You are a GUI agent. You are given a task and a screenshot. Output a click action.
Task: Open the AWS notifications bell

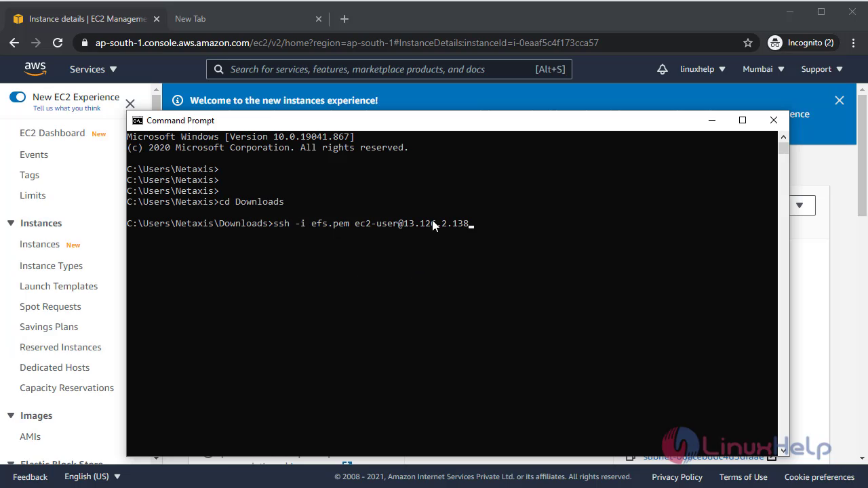click(x=663, y=69)
